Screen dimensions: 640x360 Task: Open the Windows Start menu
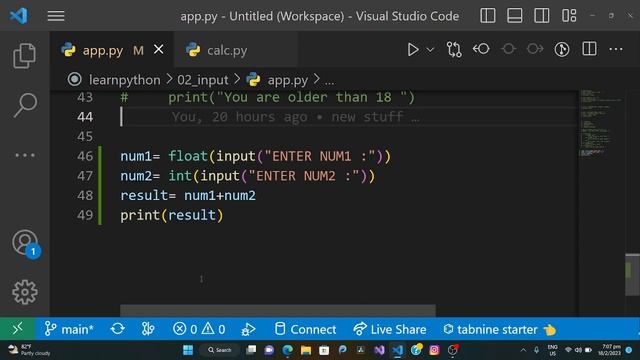pos(188,350)
